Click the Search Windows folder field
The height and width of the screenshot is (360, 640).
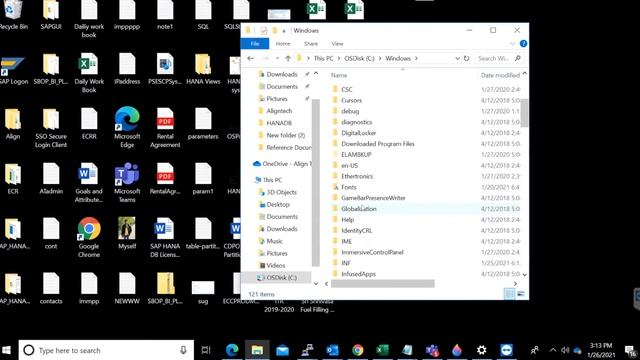pyautogui.click(x=498, y=58)
